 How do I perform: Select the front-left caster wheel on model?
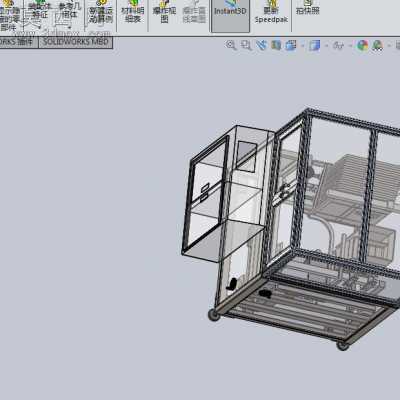coord(214,315)
